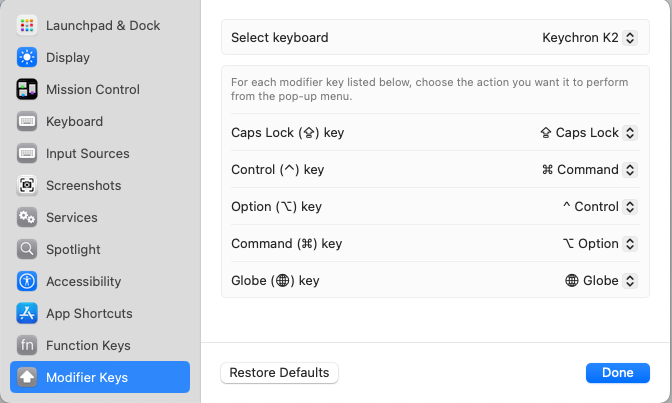Open the Accessibility icon
672x403 pixels.
[27, 281]
